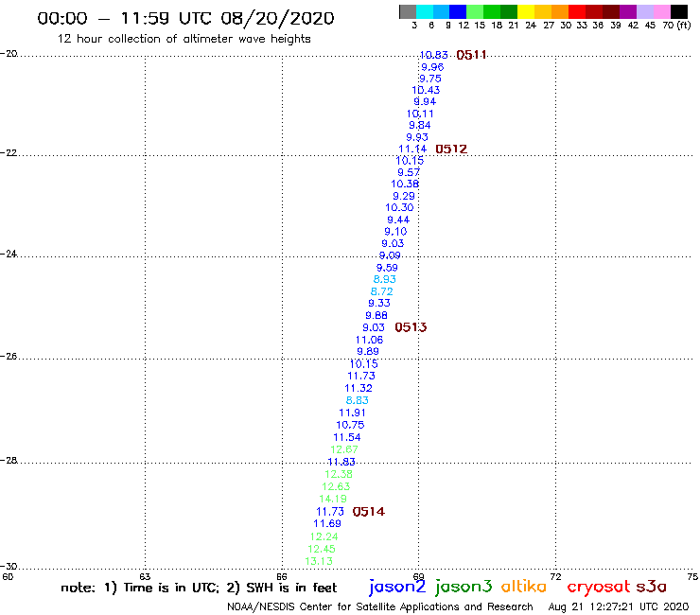This screenshot has height=615, width=700.
Task: Select the time label 0513
Action: [x=411, y=327]
